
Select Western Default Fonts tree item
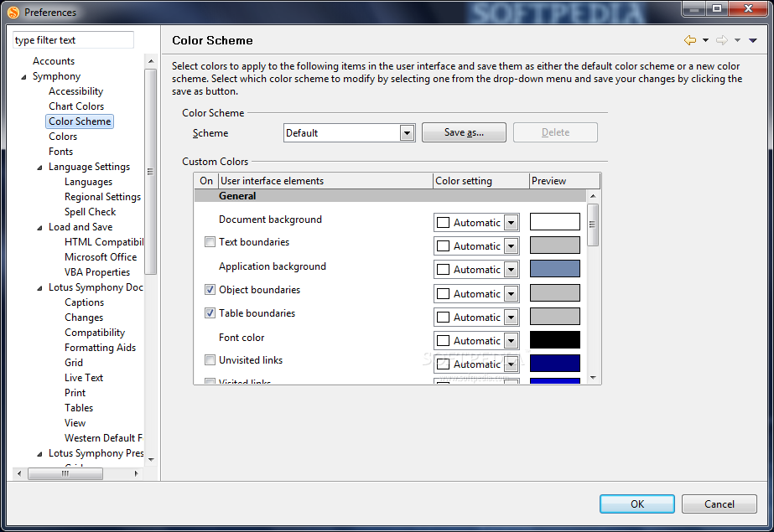[x=103, y=438]
